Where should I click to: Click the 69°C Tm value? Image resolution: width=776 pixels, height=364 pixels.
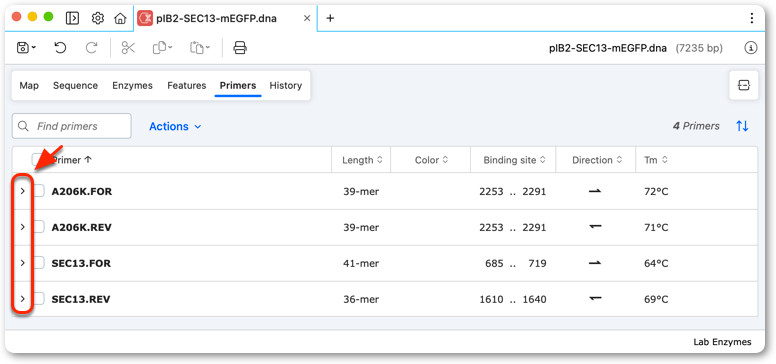pos(656,300)
